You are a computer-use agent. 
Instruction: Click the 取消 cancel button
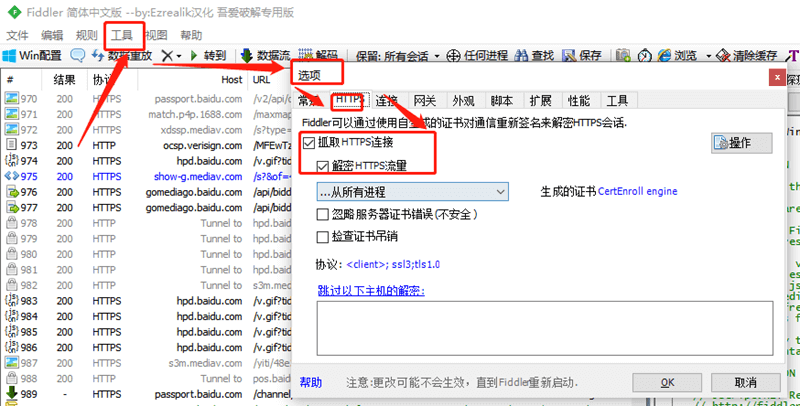click(746, 383)
